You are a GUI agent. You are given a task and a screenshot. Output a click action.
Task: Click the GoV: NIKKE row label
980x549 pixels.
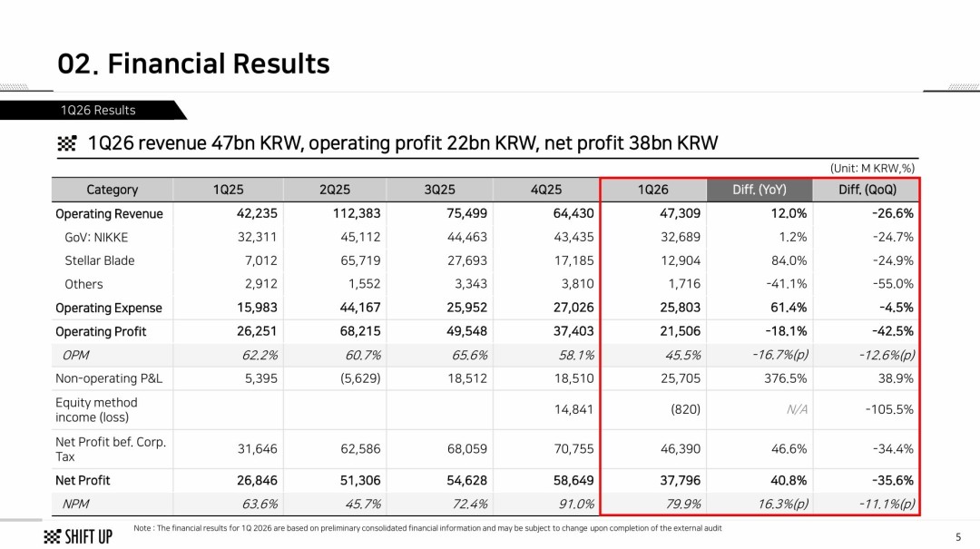[96, 238]
